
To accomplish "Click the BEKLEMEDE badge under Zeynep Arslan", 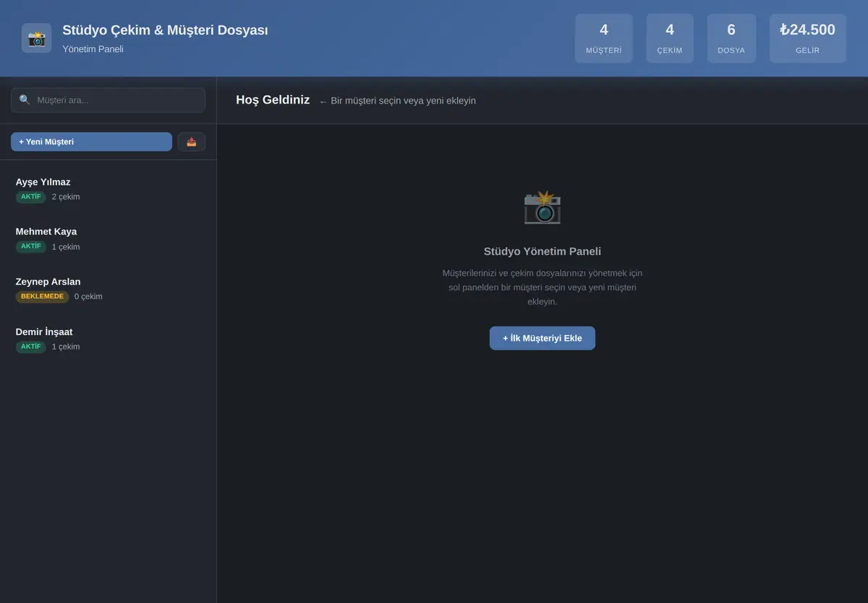I will pyautogui.click(x=42, y=297).
